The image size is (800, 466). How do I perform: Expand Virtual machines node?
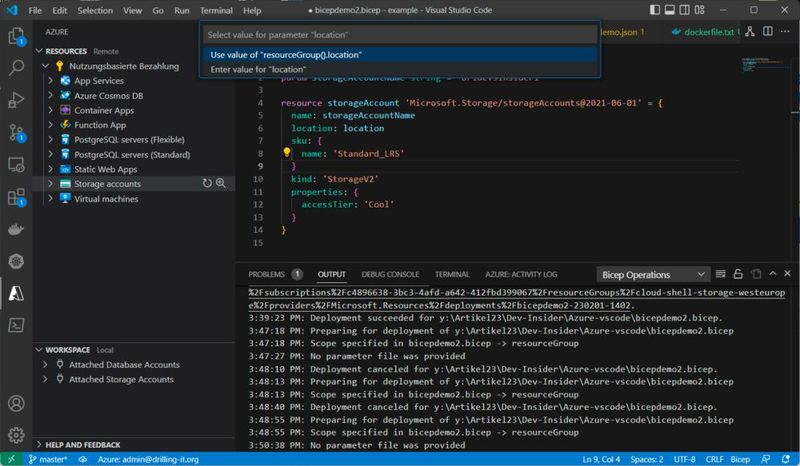51,199
